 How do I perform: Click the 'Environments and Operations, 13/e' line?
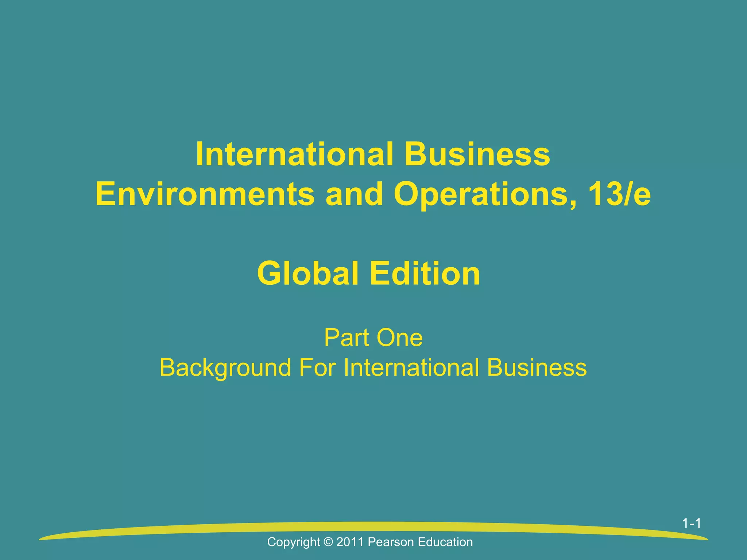373,194
